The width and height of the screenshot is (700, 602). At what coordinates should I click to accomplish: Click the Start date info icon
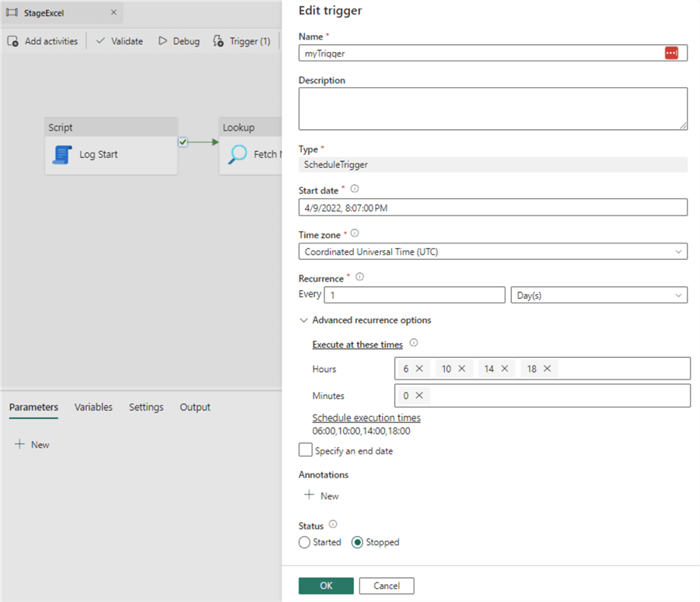[355, 189]
